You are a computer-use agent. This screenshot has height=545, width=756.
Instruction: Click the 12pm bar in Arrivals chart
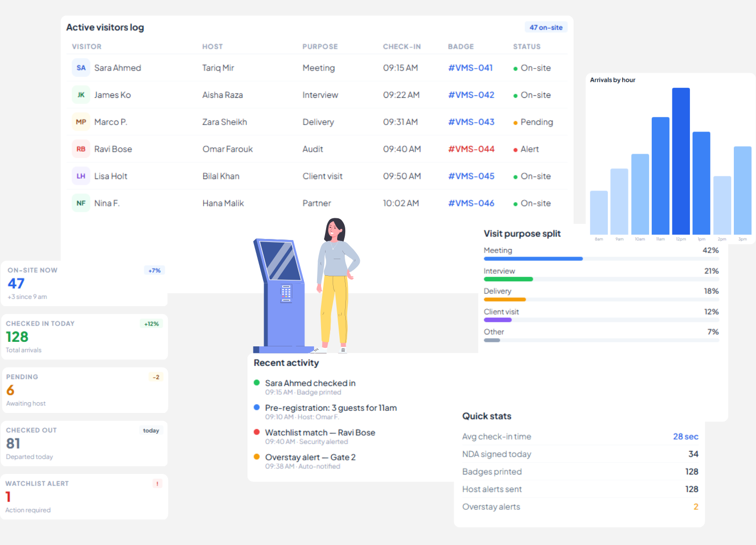tap(681, 161)
